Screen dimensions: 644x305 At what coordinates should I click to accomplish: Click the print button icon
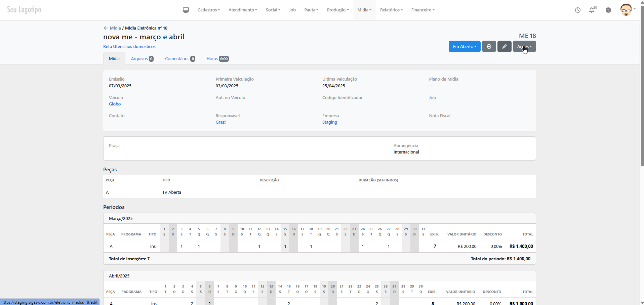489,47
